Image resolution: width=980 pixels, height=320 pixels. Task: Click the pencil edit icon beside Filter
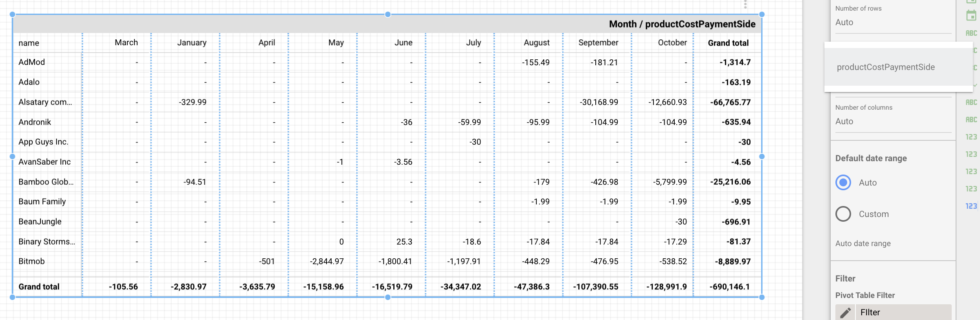pyautogui.click(x=845, y=313)
